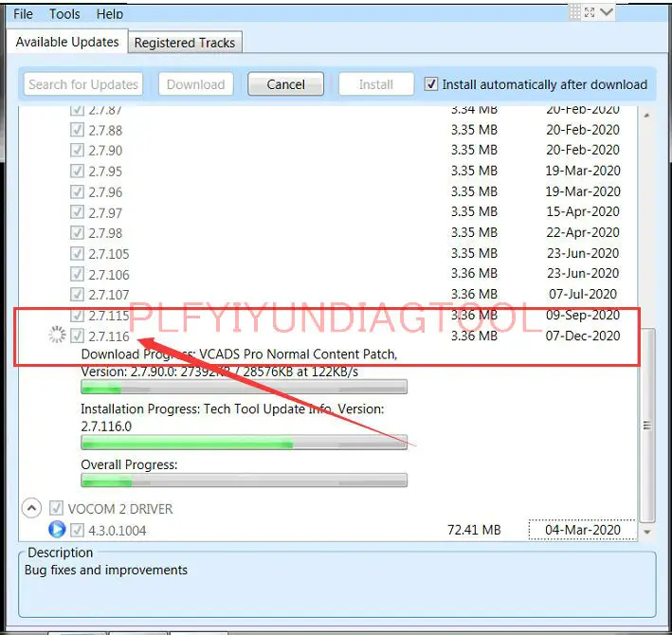
Task: Click the Installation Progress bar
Action: (x=244, y=443)
